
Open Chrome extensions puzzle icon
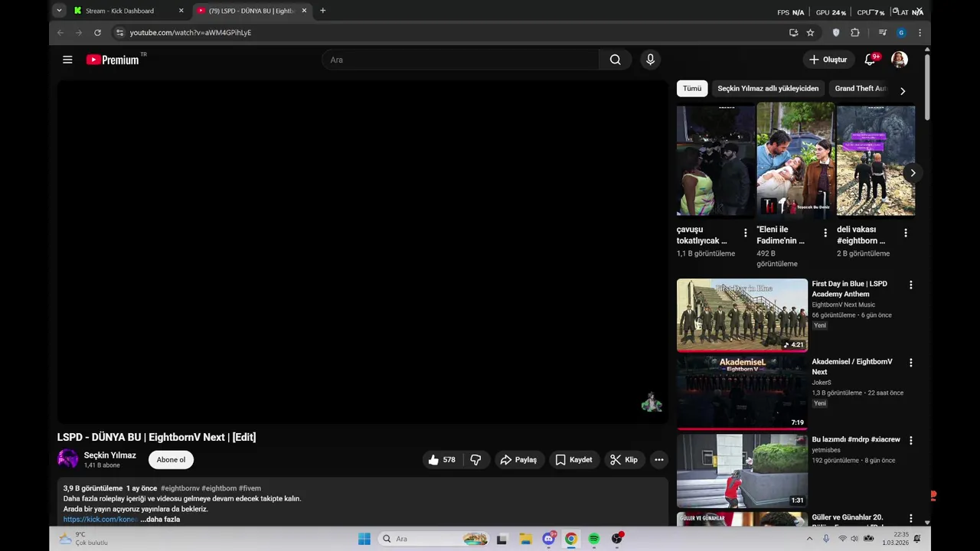tap(855, 33)
